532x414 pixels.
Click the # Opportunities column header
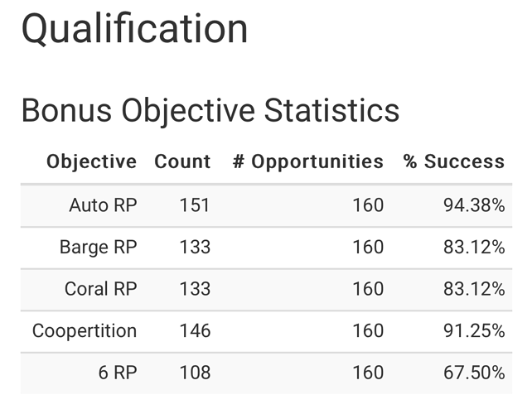coord(308,162)
